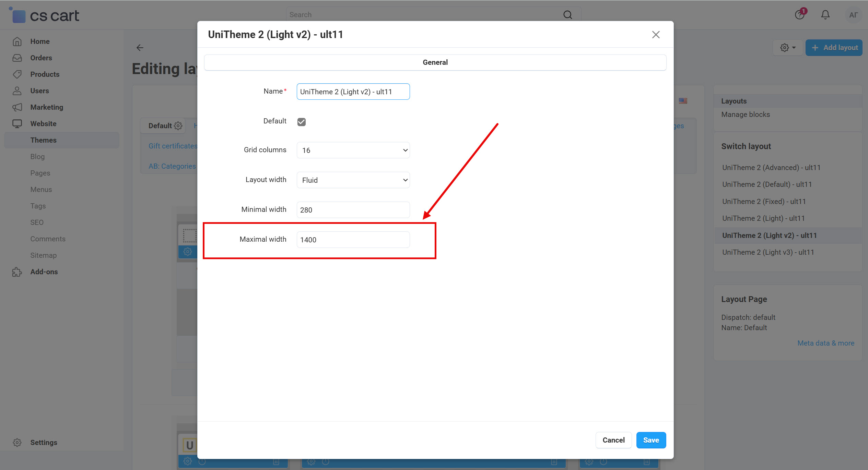This screenshot has height=470, width=868.
Task: Switch to UniTheme 2 (Light v3) layout
Action: coord(768,252)
